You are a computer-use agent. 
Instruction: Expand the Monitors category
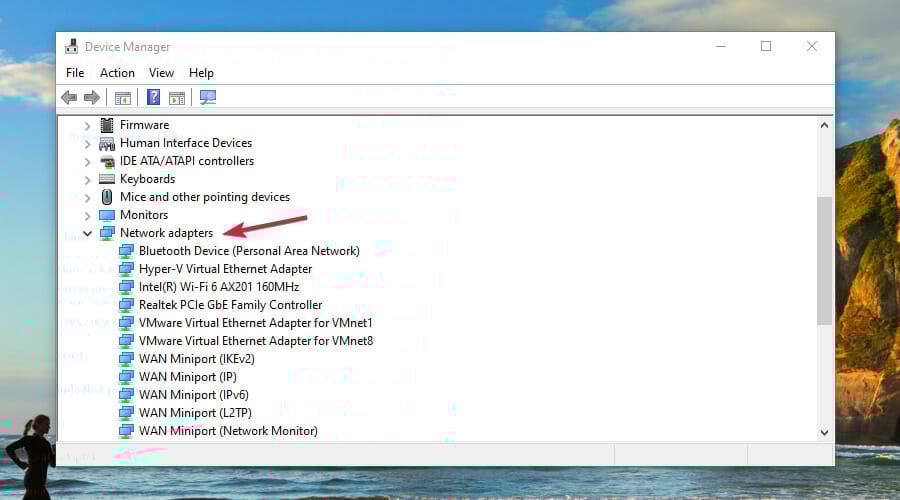point(87,216)
